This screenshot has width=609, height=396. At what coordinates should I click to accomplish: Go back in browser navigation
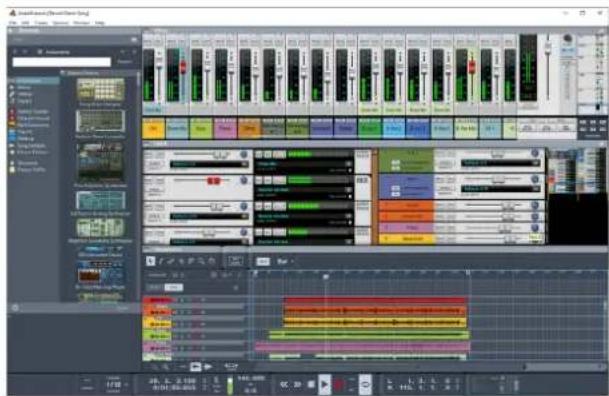tap(15, 52)
